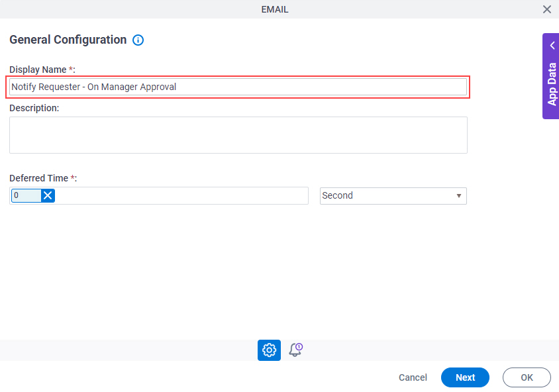This screenshot has height=392, width=559.
Task: Click the dropdown arrow beside Second
Action: 459,195
